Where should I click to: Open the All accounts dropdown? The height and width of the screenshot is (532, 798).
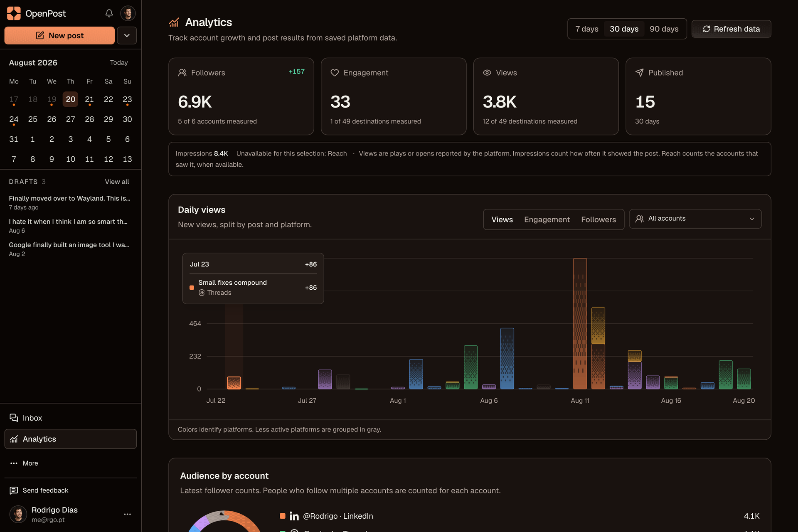695,219
